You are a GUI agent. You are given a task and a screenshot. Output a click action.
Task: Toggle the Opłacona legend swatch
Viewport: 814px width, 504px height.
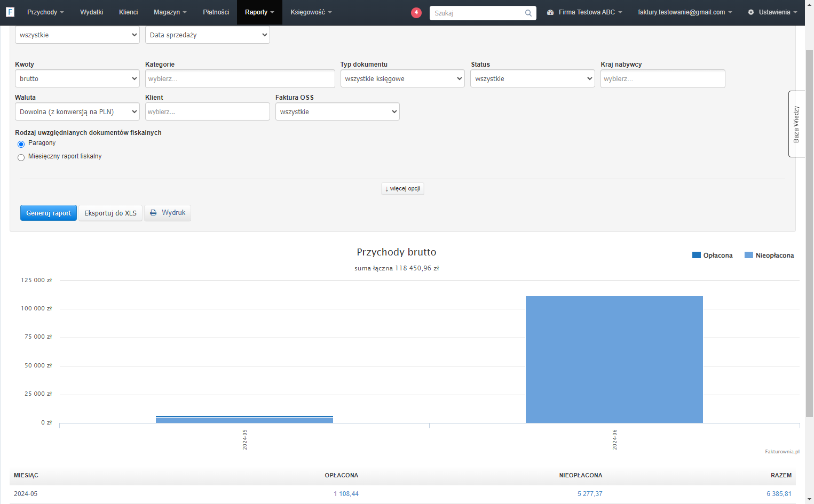point(696,255)
